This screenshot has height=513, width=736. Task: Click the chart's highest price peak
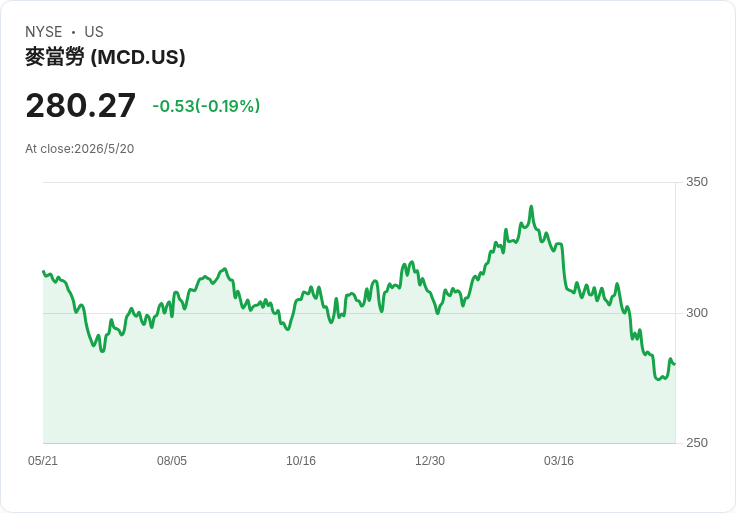point(531,207)
